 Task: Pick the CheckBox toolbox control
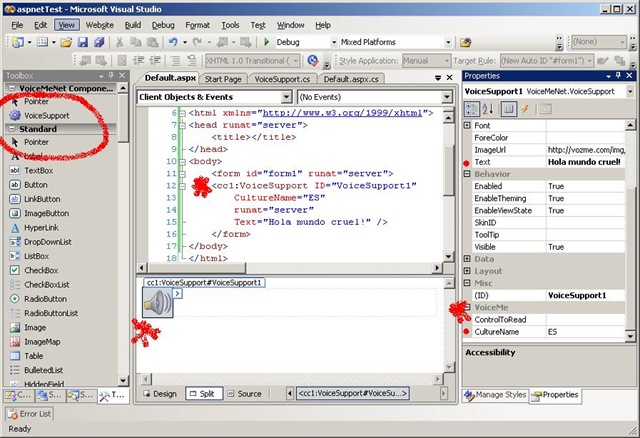[41, 271]
